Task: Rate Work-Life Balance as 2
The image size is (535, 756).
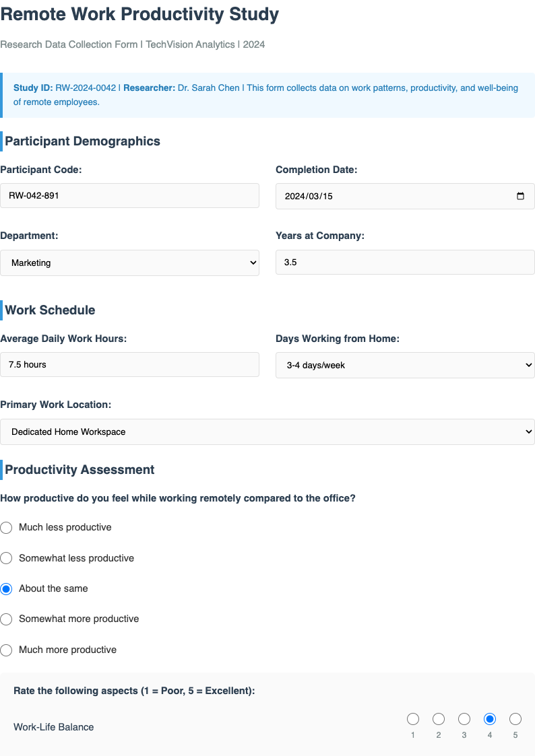Action: 439,718
